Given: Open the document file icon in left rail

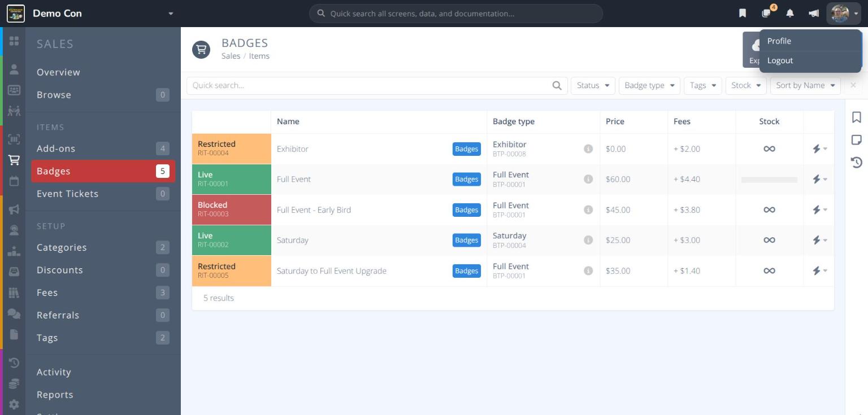Looking at the screenshot, I should pos(14,335).
